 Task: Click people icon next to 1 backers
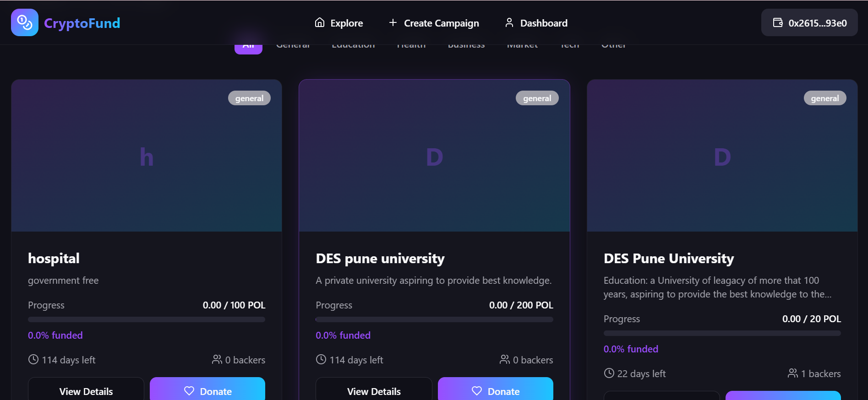[x=793, y=373]
